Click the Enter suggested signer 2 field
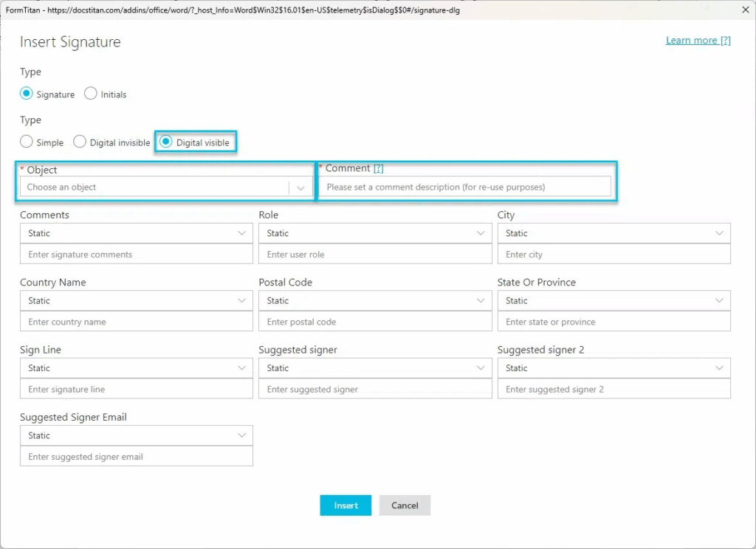The height and width of the screenshot is (549, 756). [614, 389]
